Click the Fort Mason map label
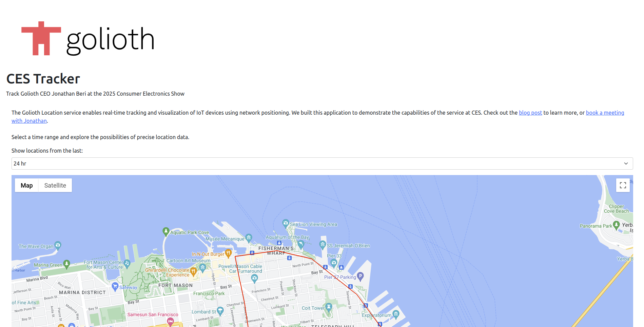 point(175,285)
